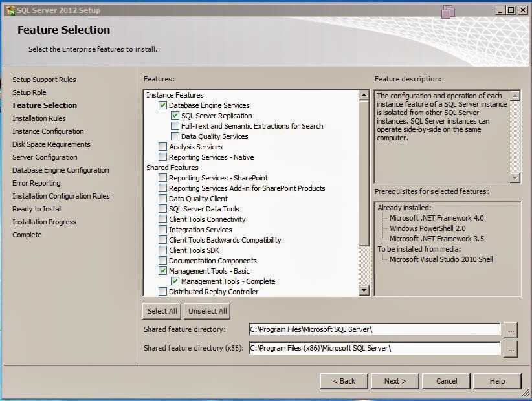Enable Client Tools SDK
This screenshot has width=532, height=401.
pyautogui.click(x=162, y=250)
